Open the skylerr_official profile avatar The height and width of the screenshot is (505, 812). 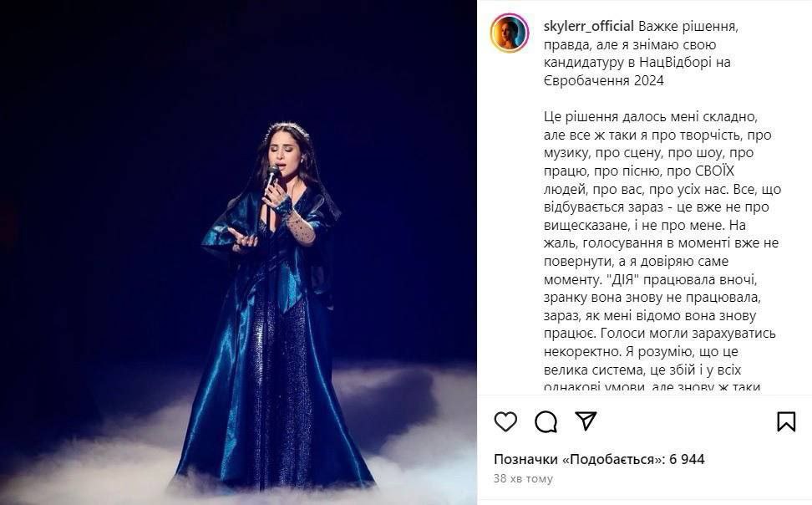tap(510, 33)
